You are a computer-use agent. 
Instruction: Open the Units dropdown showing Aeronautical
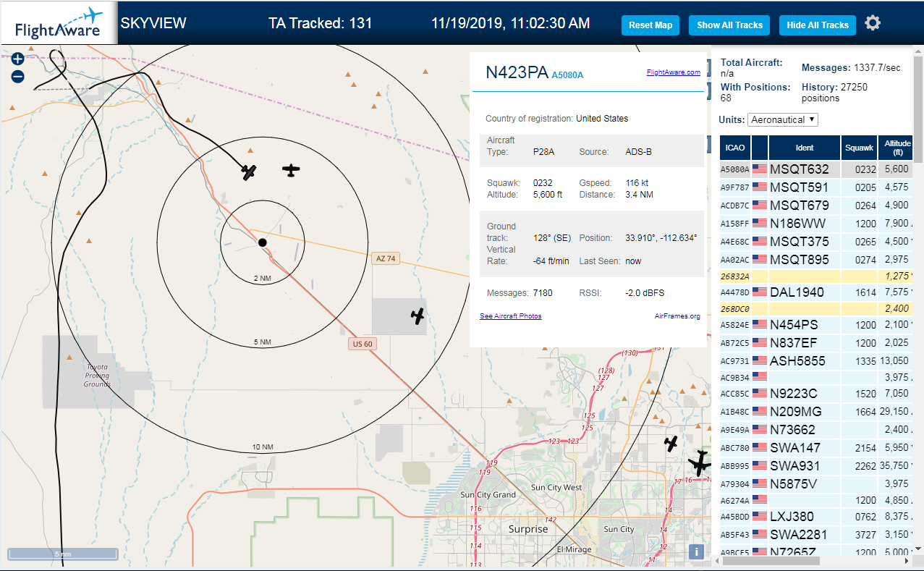pyautogui.click(x=783, y=119)
